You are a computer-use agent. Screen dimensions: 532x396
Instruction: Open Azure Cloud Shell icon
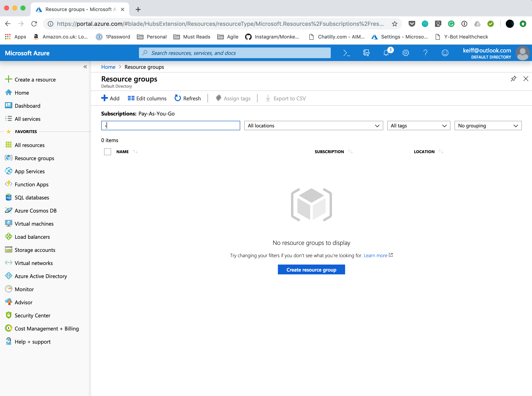347,53
